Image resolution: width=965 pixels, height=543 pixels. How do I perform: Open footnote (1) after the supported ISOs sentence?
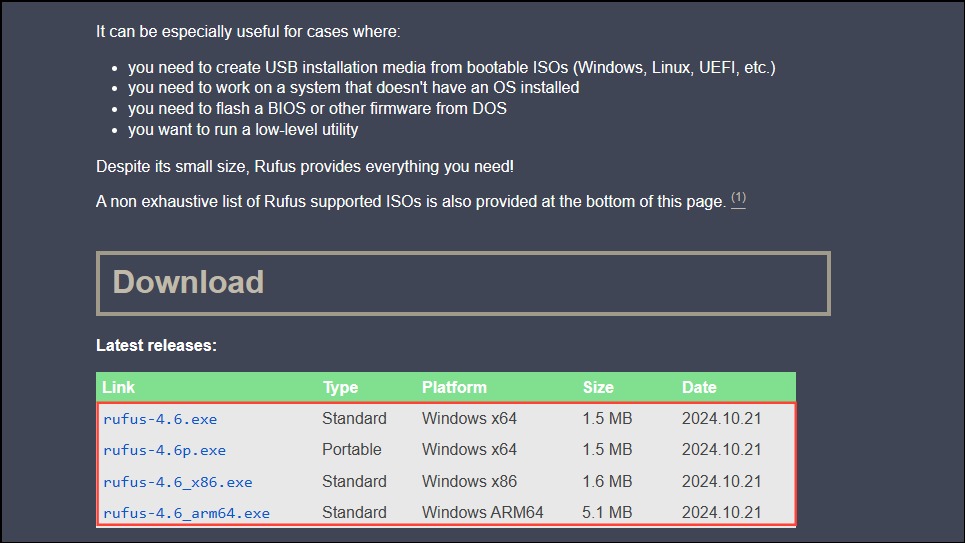point(738,199)
